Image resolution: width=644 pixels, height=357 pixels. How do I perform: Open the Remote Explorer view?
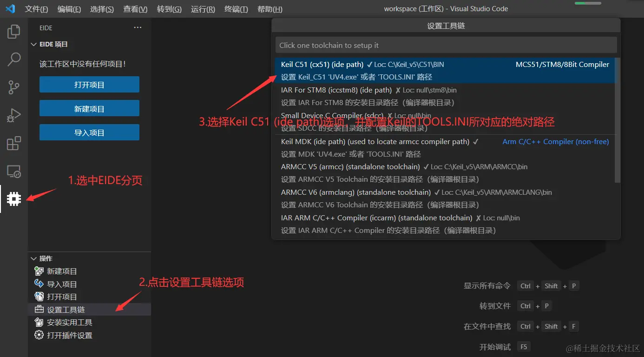point(14,172)
